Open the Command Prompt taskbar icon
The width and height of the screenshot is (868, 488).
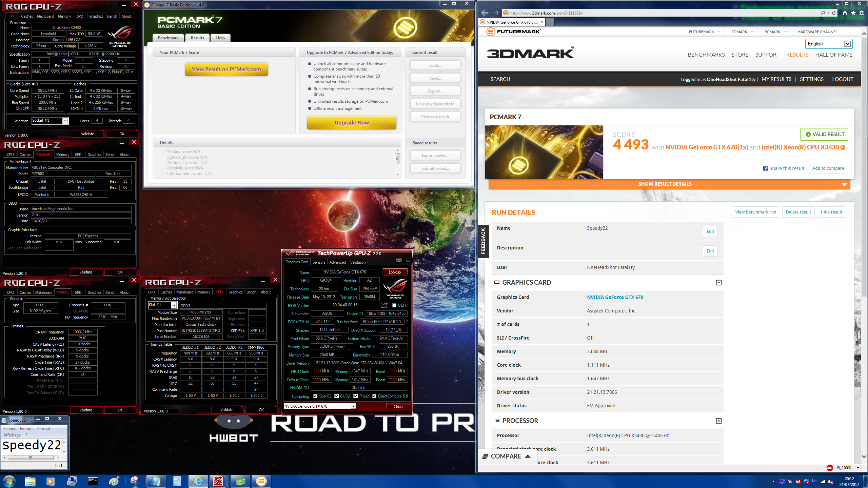93,481
